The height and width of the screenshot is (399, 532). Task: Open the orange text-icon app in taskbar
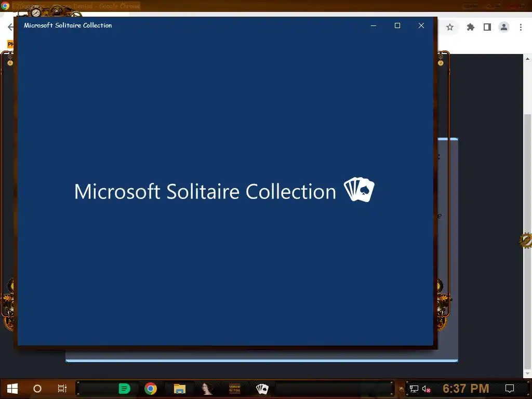pos(234,389)
